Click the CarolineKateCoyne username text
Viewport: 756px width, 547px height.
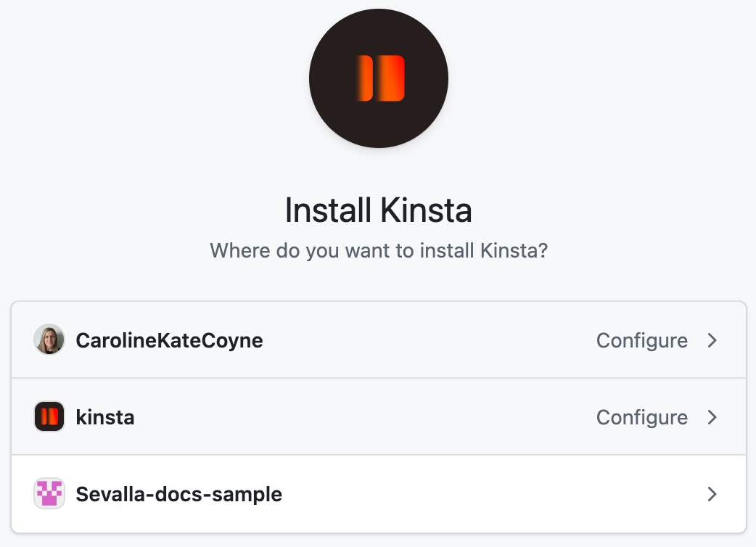169,340
